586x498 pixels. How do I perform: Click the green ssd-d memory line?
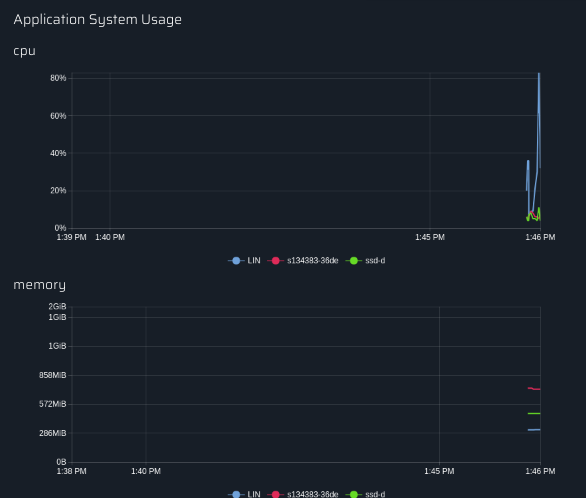tap(534, 413)
